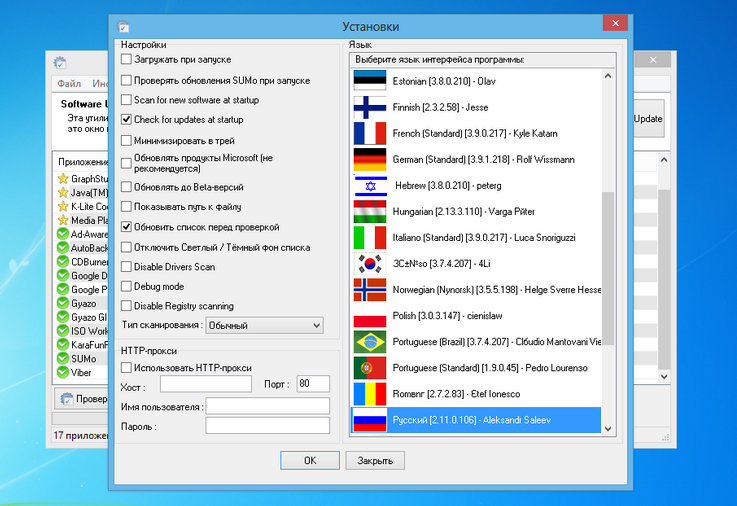Click scroll up arrow in SUMo main window
Image resolution: width=737 pixels, height=506 pixels.
[x=664, y=160]
